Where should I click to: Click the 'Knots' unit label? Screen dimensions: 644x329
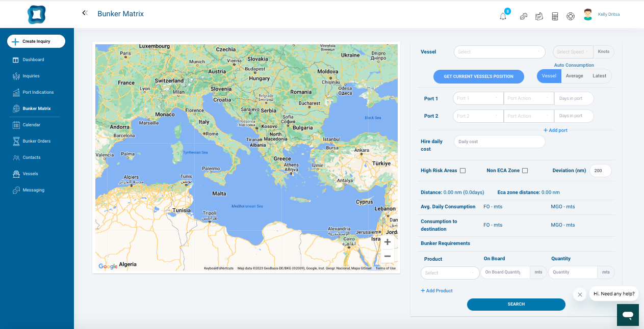(604, 52)
